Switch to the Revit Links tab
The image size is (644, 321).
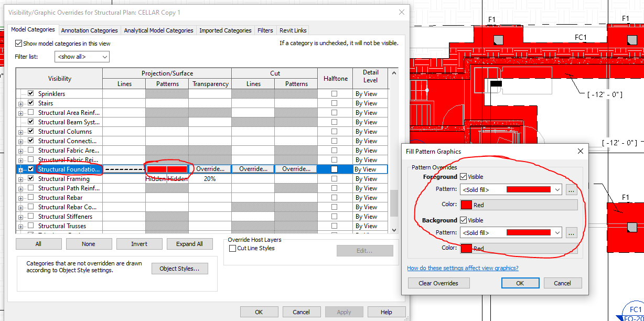(293, 30)
